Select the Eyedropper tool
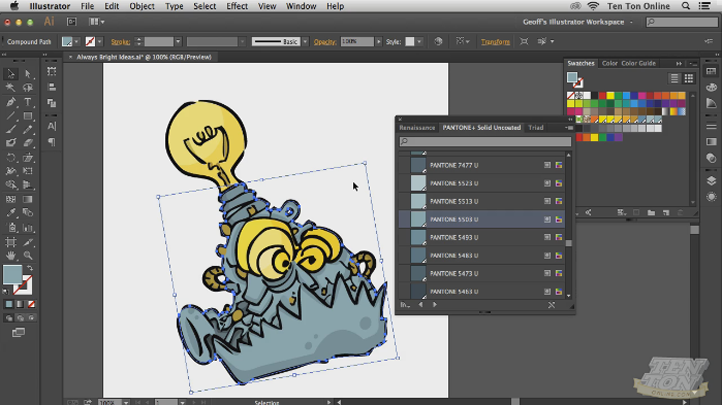This screenshot has height=405, width=722. coord(11,213)
